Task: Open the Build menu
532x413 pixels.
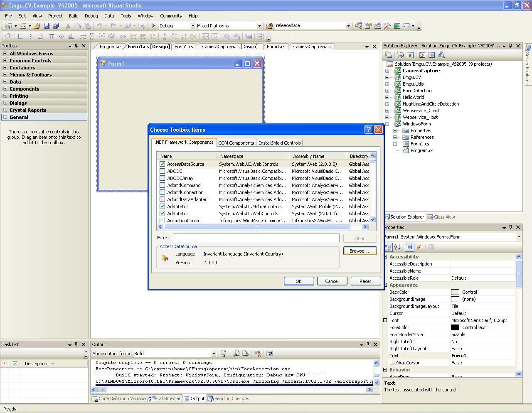Action: click(x=74, y=16)
